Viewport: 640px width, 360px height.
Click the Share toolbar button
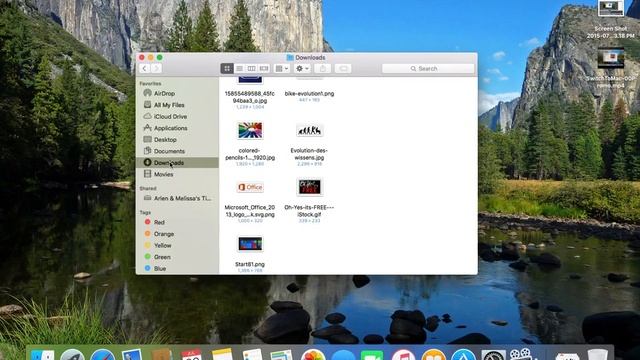[x=322, y=69]
